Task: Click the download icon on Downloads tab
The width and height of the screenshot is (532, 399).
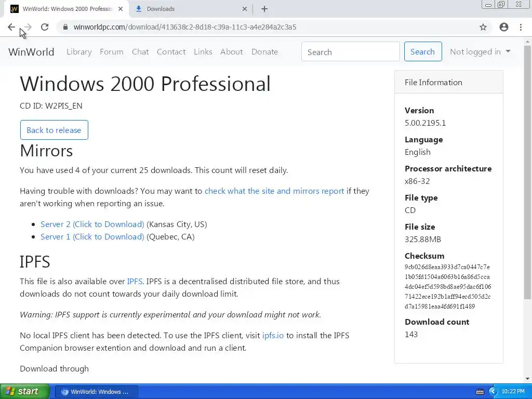Action: (138, 9)
